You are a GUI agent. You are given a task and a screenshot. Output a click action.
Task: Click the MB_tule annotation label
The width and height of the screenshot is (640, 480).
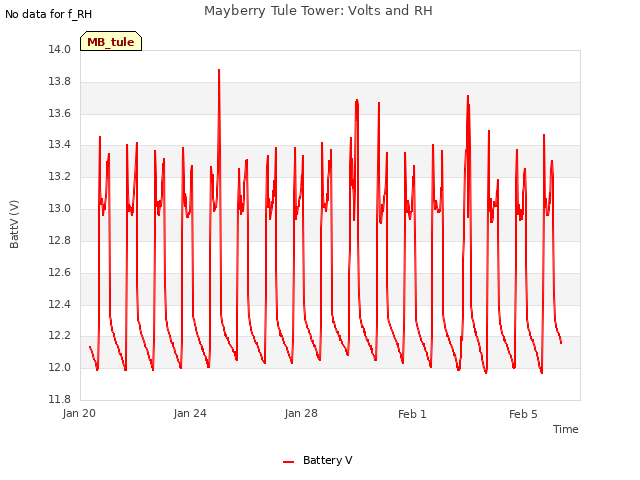tap(111, 41)
